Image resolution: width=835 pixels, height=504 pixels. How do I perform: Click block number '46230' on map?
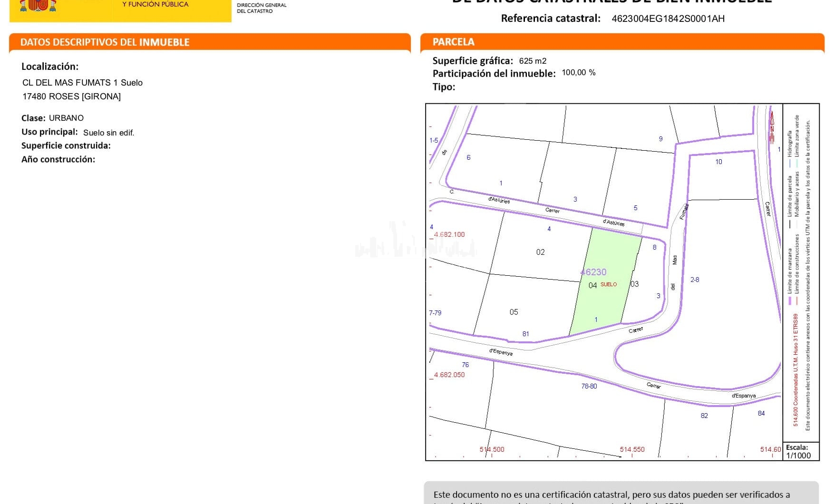[x=593, y=272]
